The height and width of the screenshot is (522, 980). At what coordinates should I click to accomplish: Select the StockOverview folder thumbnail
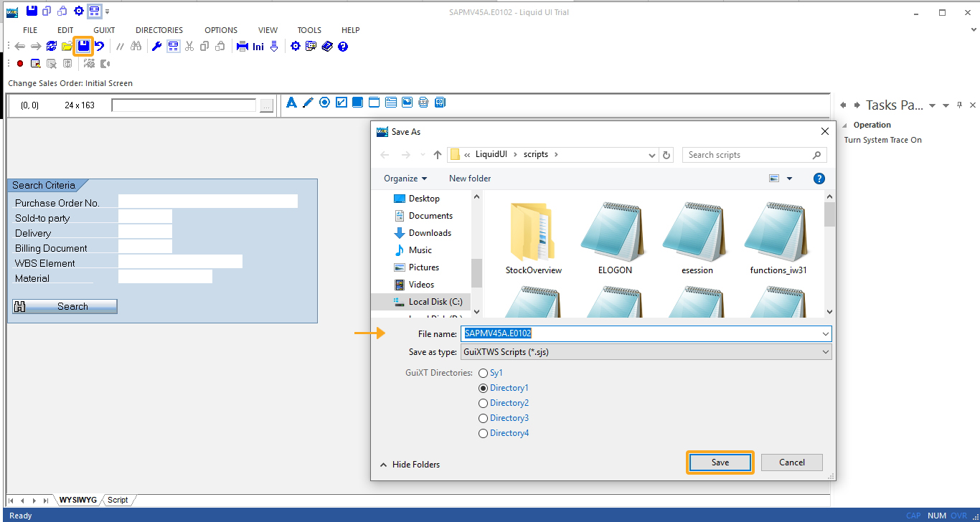(533, 239)
